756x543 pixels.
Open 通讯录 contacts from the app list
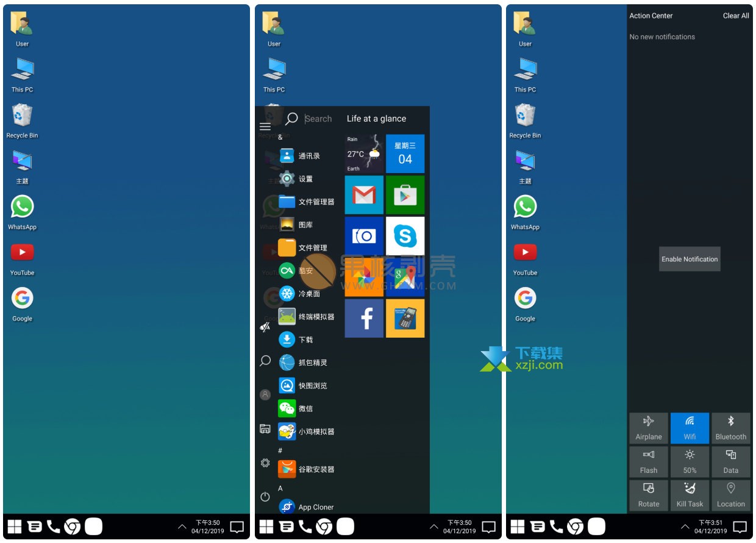click(300, 155)
